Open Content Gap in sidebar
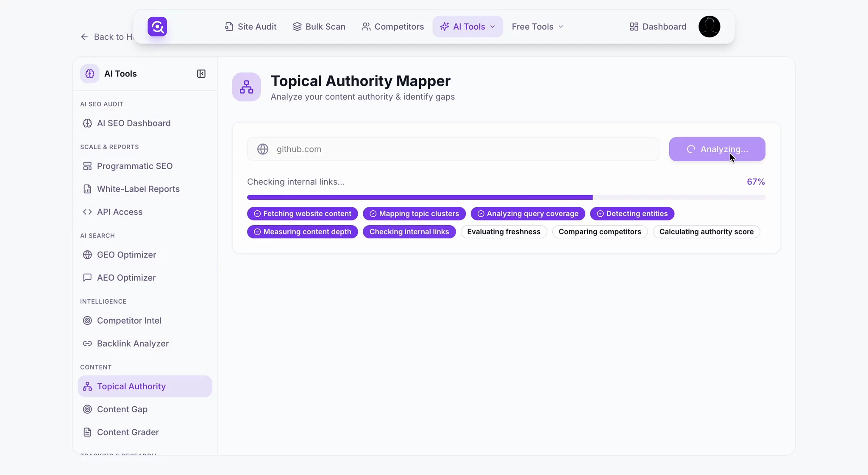 coord(122,409)
